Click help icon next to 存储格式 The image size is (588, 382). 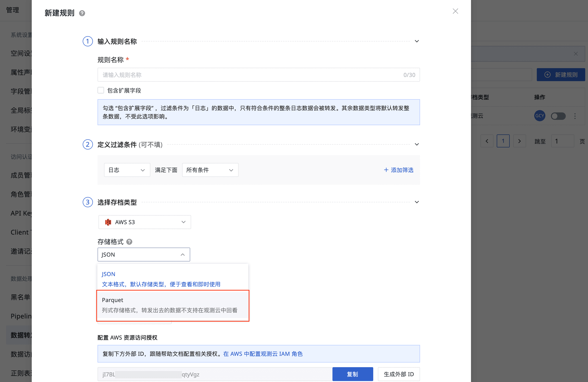[x=129, y=242]
